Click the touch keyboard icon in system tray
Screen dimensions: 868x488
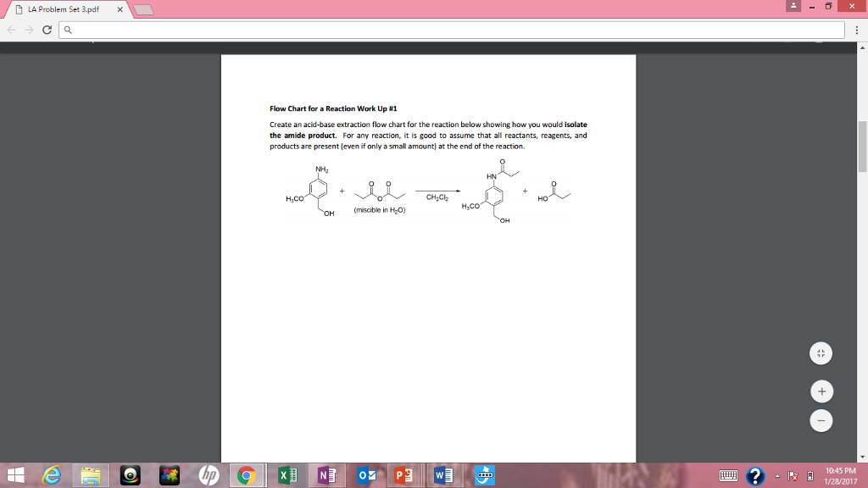point(729,476)
